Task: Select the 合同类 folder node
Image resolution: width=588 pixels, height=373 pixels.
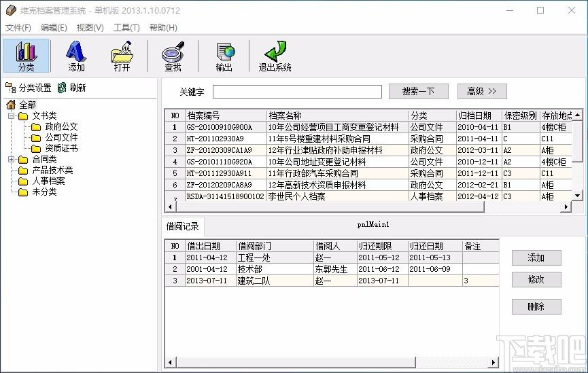Action: [37, 159]
